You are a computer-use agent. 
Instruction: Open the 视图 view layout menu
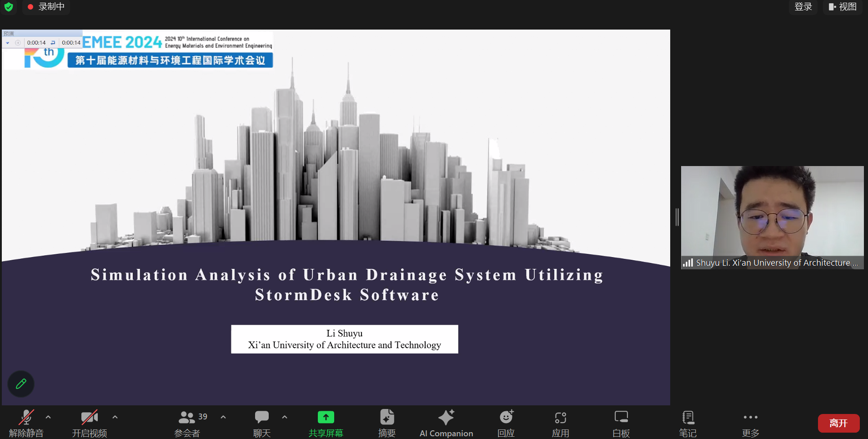843,7
